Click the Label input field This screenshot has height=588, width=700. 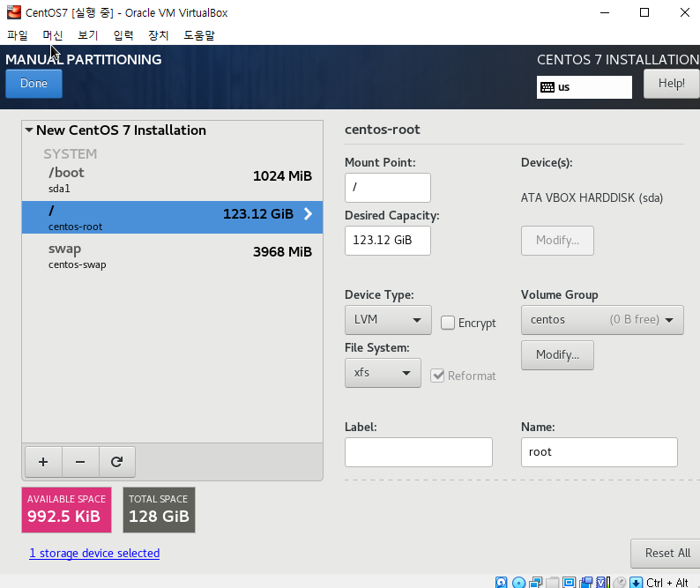pos(418,452)
